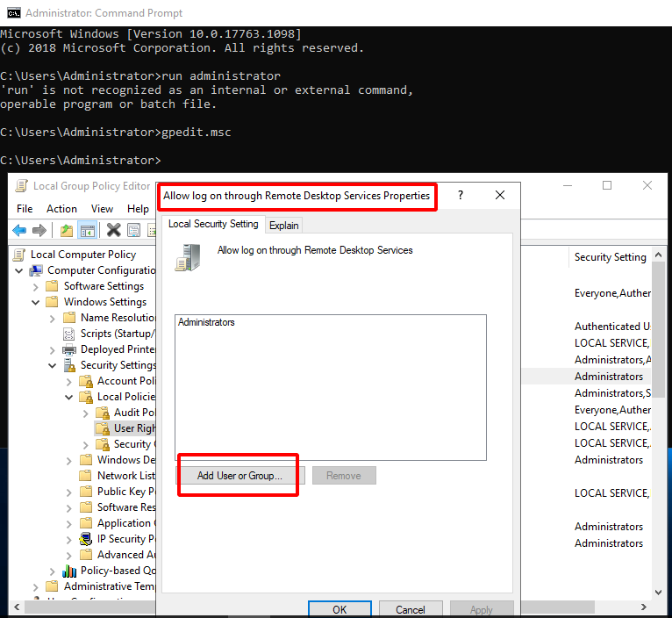Click the Add User or Group button
The image size is (672, 618).
coord(240,476)
